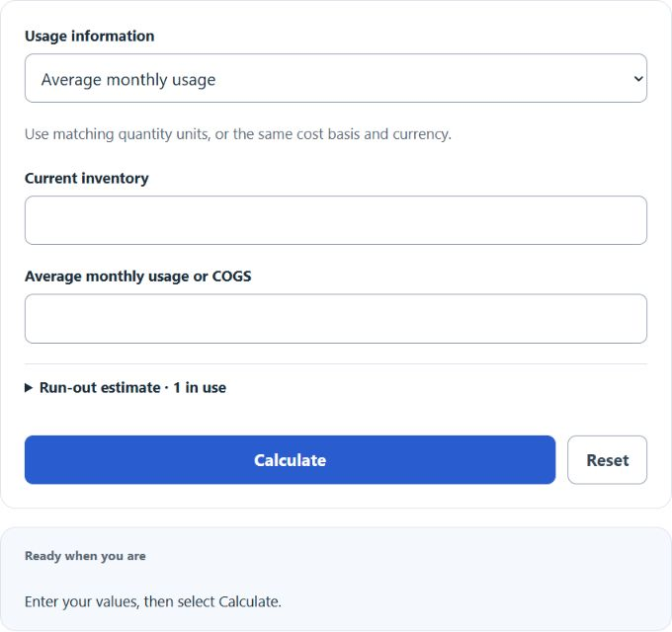Click the Current inventory label
Viewport: 672px width, 632px height.
point(87,178)
